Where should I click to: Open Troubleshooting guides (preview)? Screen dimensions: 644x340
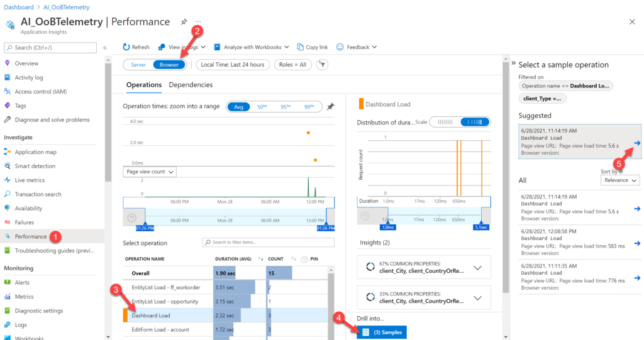pyautogui.click(x=54, y=251)
